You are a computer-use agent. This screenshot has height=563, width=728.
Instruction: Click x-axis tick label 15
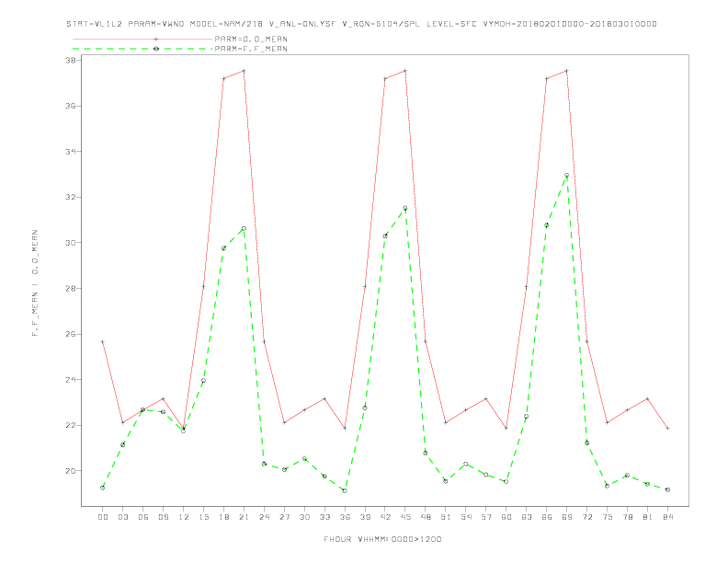click(x=204, y=517)
